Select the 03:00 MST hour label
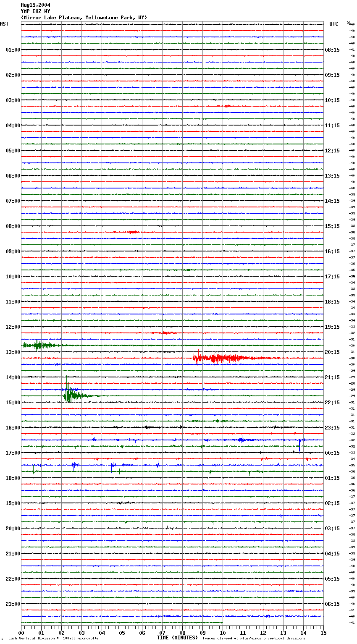Screen dimensions: 357x644 (x=13, y=100)
